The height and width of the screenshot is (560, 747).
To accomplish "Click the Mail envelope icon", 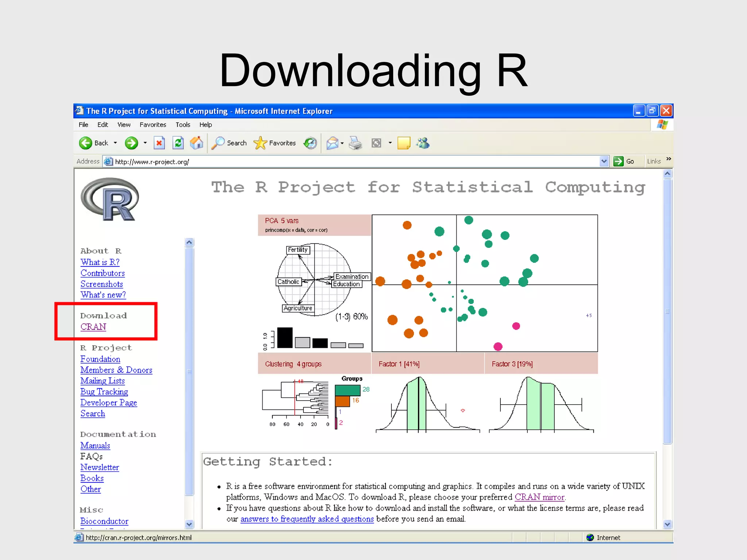I will point(332,143).
